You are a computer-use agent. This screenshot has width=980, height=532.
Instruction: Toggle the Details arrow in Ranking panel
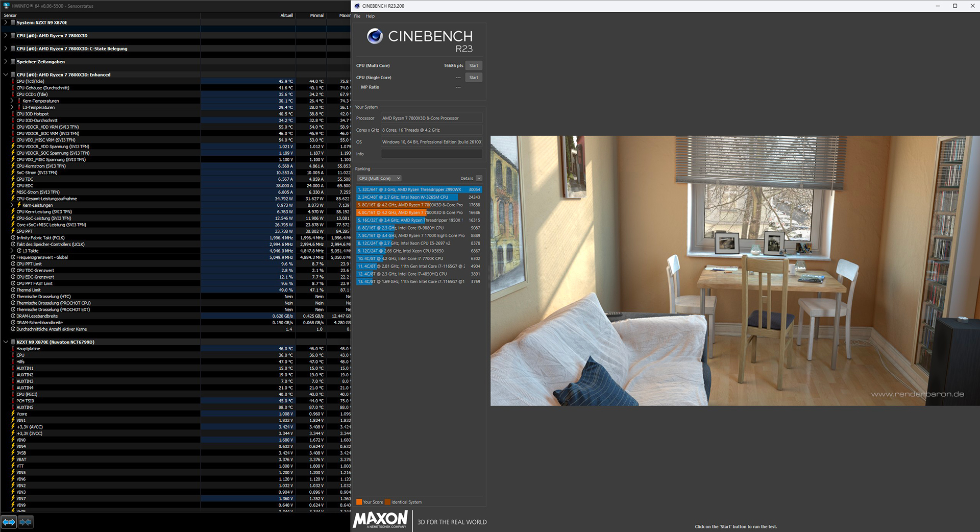479,178
